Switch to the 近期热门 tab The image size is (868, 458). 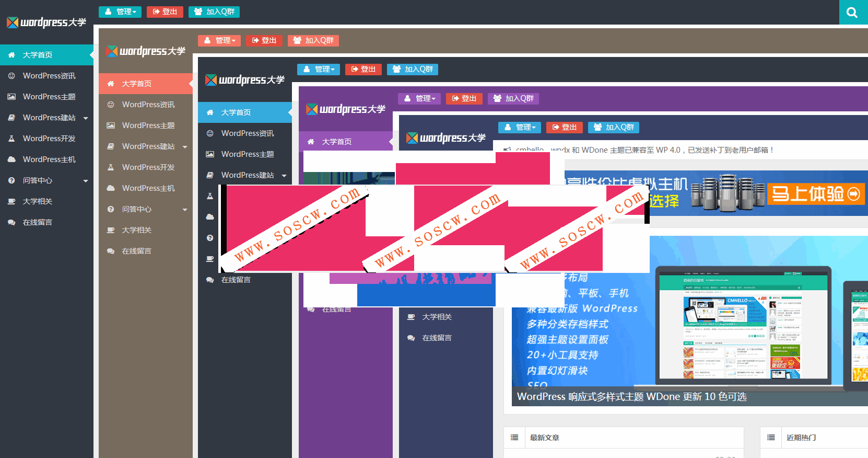[x=801, y=438]
